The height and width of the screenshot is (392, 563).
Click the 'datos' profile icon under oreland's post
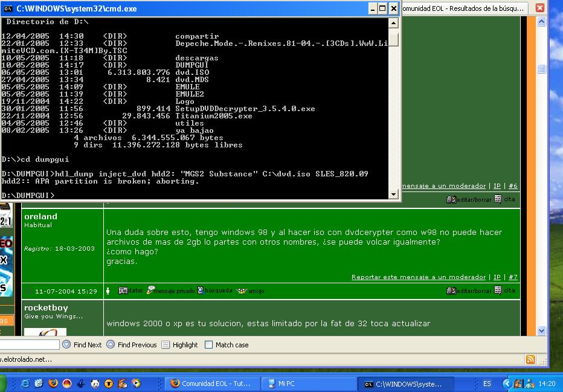pyautogui.click(x=123, y=291)
